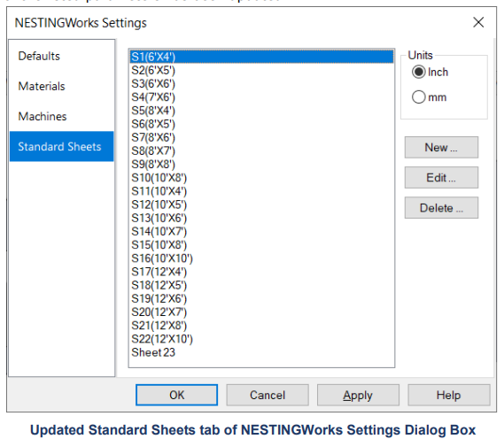Select the Standard Sheets tab

click(x=61, y=146)
